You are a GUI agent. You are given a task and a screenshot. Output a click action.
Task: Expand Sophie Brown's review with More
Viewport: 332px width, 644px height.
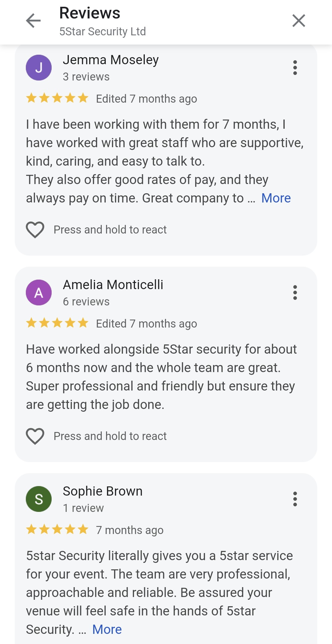click(107, 630)
